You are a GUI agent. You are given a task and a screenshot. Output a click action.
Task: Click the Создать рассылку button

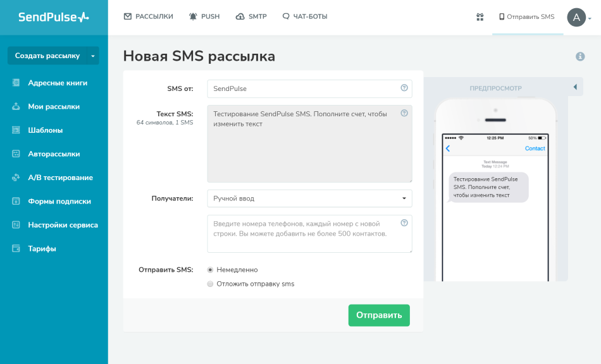(x=47, y=56)
